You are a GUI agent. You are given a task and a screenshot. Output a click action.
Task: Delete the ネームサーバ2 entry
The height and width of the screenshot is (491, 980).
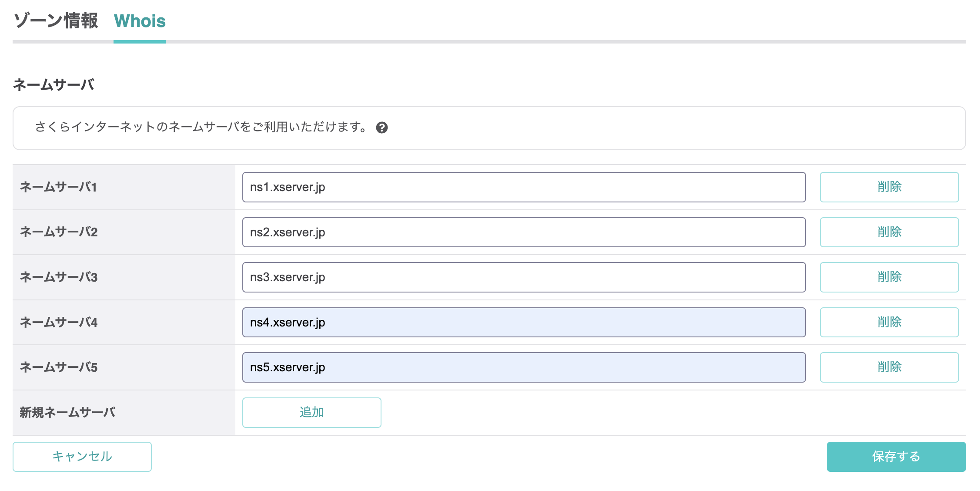[889, 232]
